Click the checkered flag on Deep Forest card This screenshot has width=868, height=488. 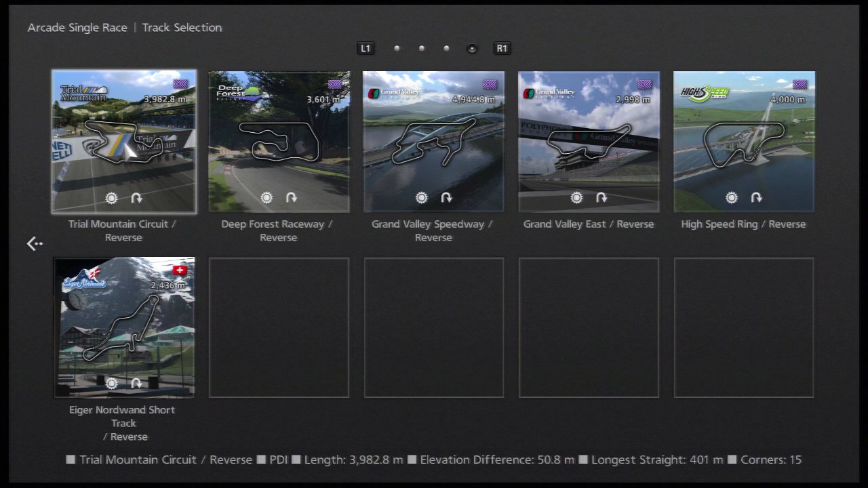tap(335, 84)
